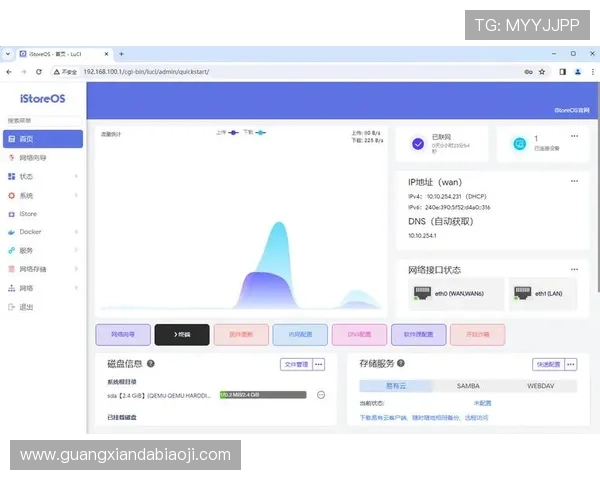Open the iStoreOS官网 link in header
Viewport: 600px width, 480px height.
(x=572, y=110)
